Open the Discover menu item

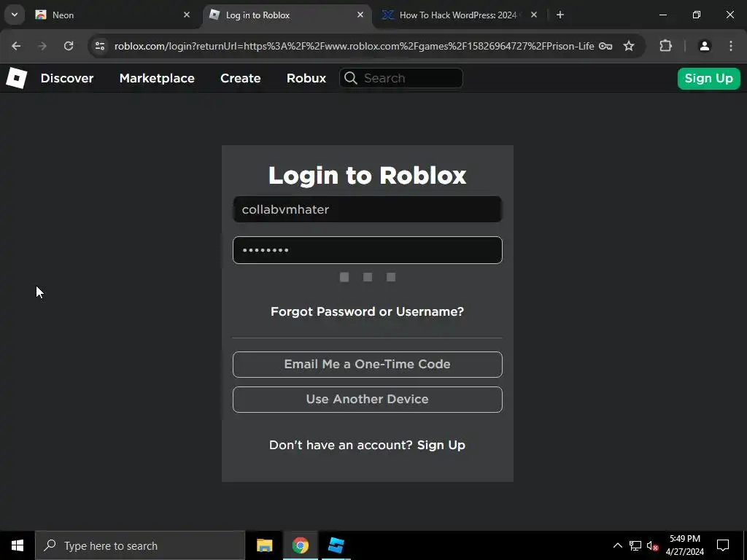[x=66, y=78]
